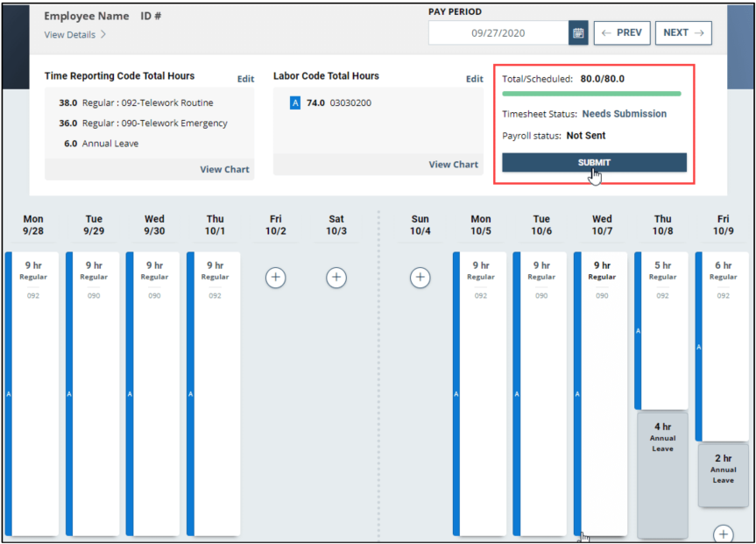Add another entry under Fri 10/9
The image size is (756, 544).
click(x=723, y=533)
